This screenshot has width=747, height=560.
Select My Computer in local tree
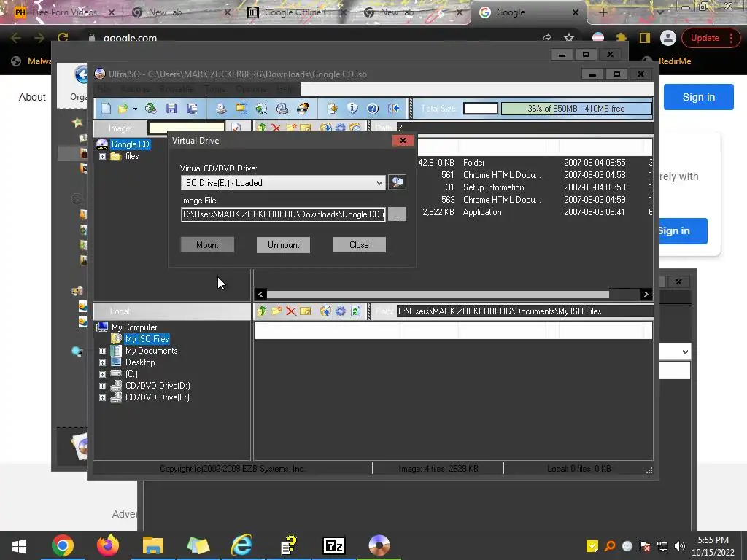coord(134,327)
